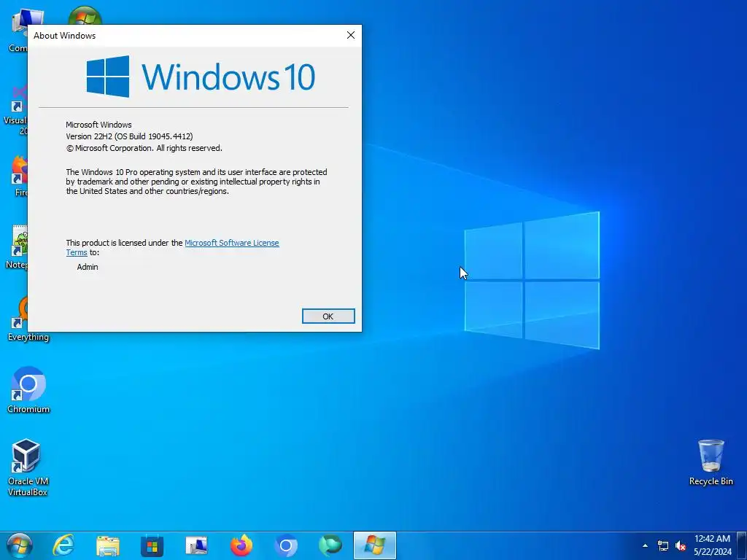
Task: Click the "Microsoft Windows" text line
Action: (x=98, y=125)
